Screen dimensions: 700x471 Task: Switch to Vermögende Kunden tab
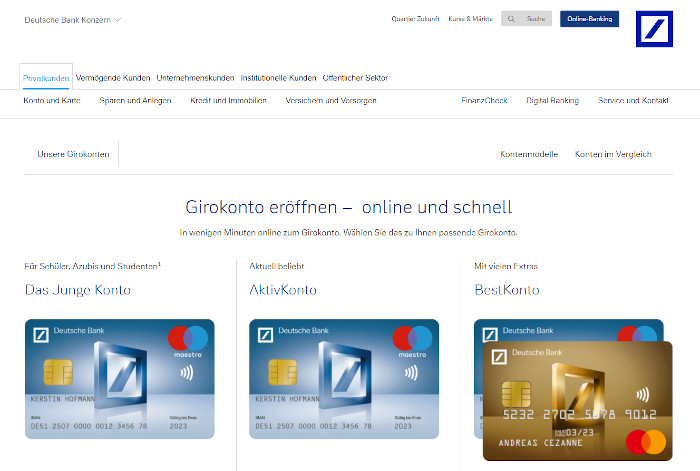(113, 78)
